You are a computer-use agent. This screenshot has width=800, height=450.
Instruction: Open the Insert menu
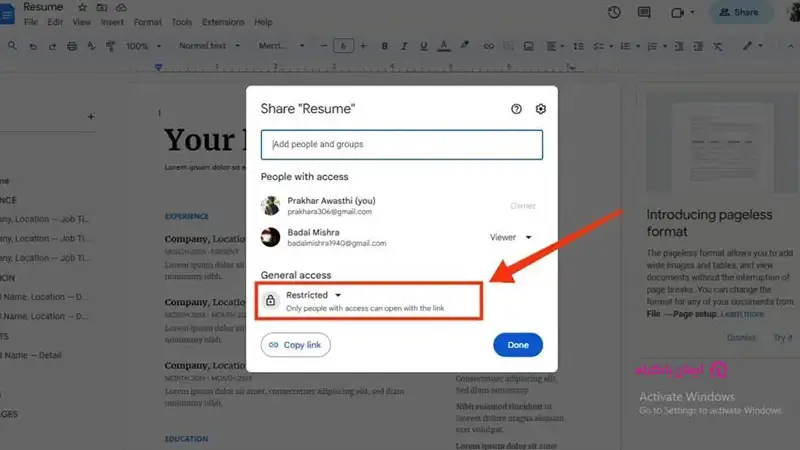(112, 21)
